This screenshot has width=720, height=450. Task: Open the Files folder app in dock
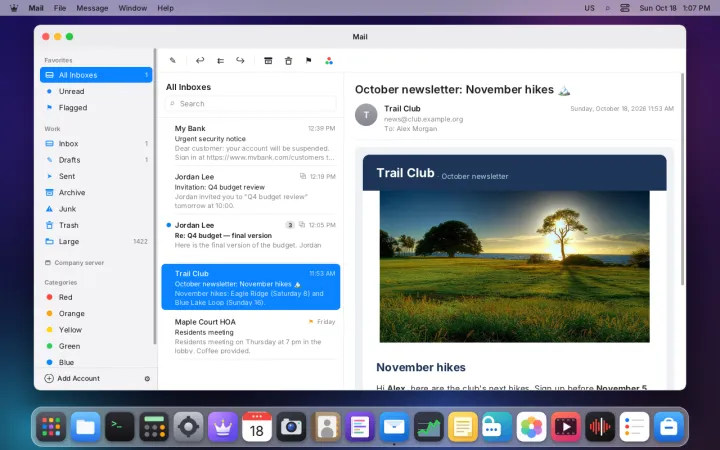click(85, 427)
